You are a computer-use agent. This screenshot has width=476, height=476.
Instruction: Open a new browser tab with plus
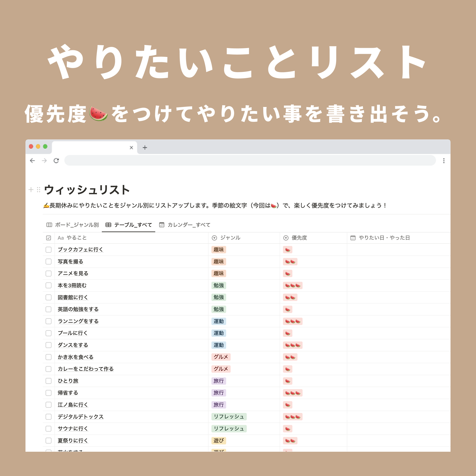(x=145, y=148)
